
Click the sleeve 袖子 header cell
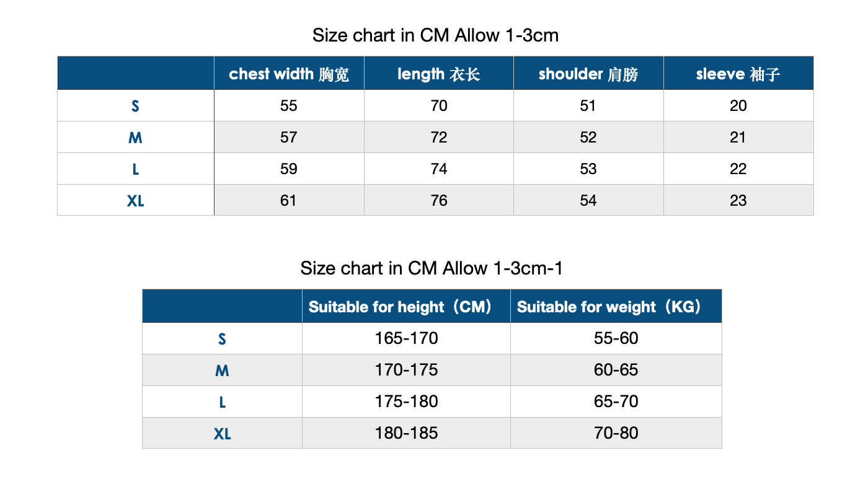click(x=738, y=74)
